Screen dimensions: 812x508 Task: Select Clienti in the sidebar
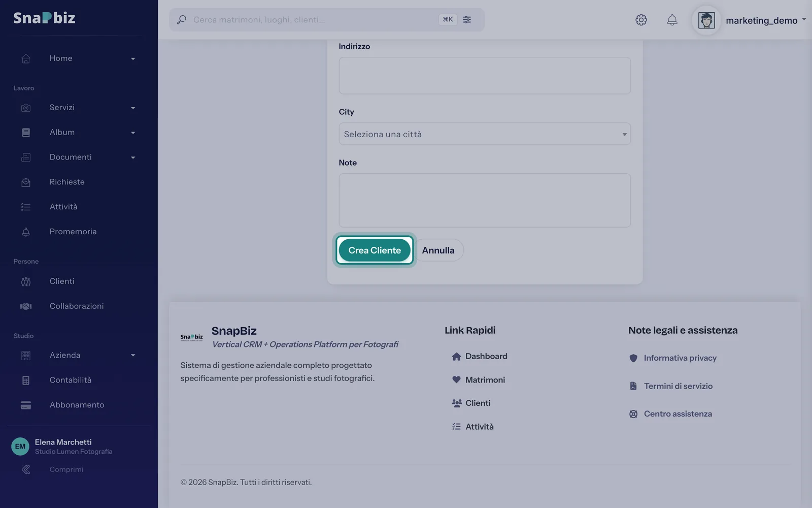click(62, 281)
